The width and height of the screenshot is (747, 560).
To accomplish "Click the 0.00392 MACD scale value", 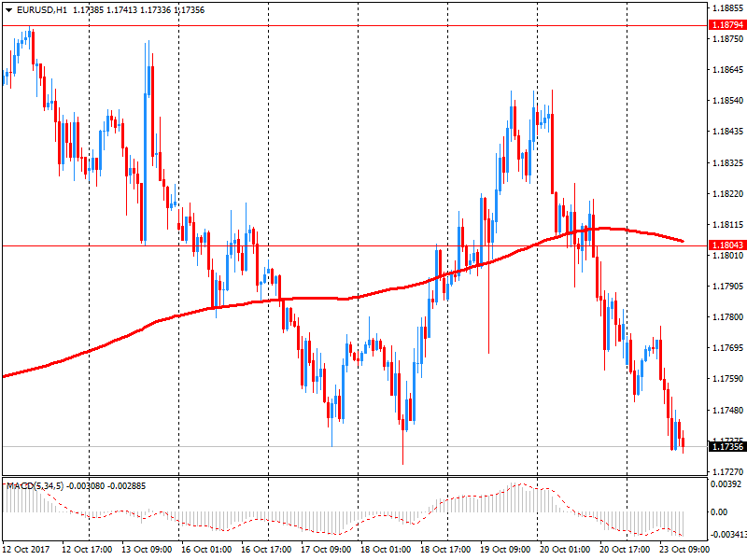I will (x=726, y=484).
